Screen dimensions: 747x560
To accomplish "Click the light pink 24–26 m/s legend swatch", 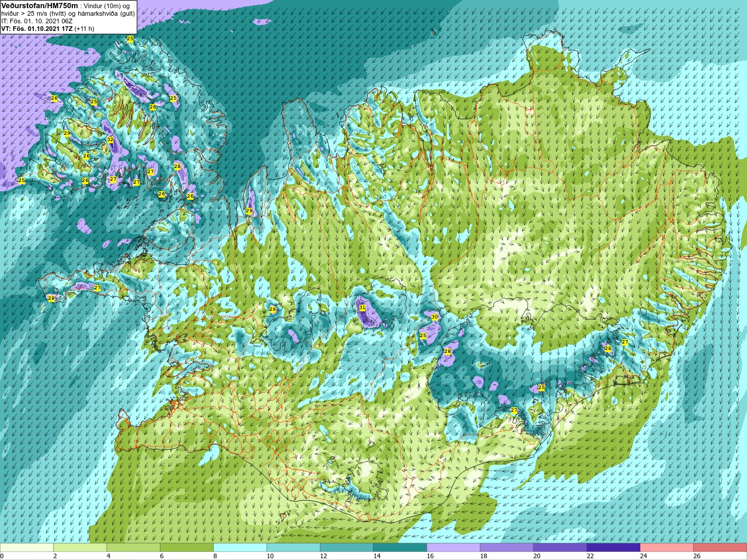I will coord(667,548).
